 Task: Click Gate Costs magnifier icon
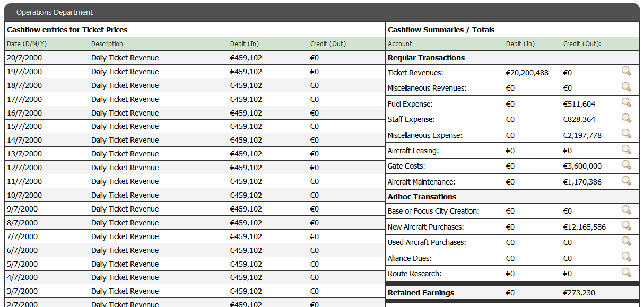pos(626,164)
